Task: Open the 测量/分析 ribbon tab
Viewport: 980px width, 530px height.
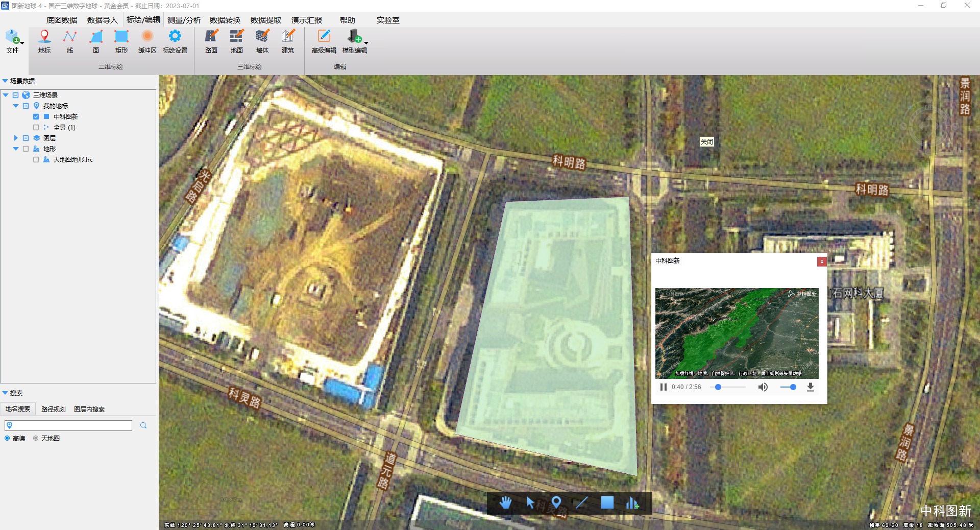Action: [x=184, y=20]
